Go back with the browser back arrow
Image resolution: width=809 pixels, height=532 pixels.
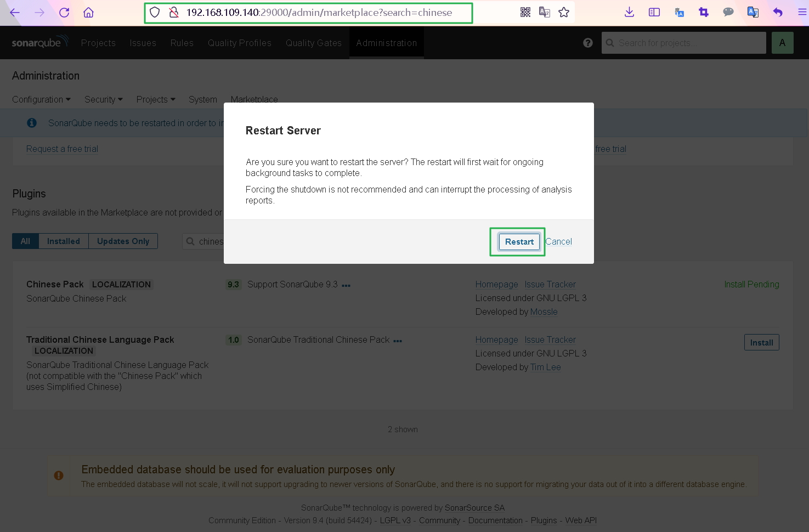pyautogui.click(x=15, y=12)
